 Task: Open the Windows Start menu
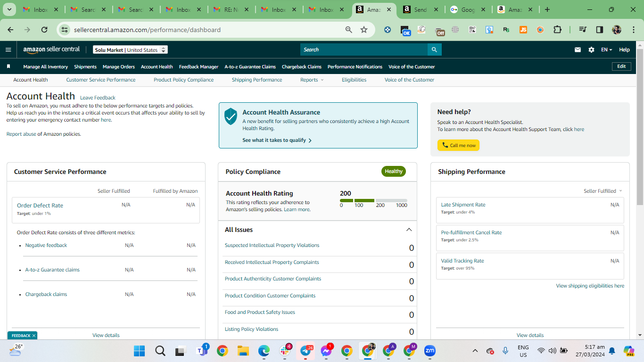click(140, 351)
